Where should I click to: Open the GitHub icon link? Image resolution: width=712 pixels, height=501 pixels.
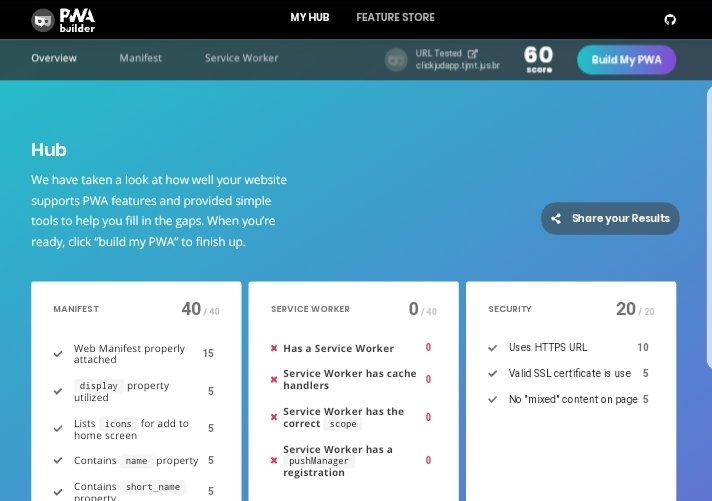(670, 20)
